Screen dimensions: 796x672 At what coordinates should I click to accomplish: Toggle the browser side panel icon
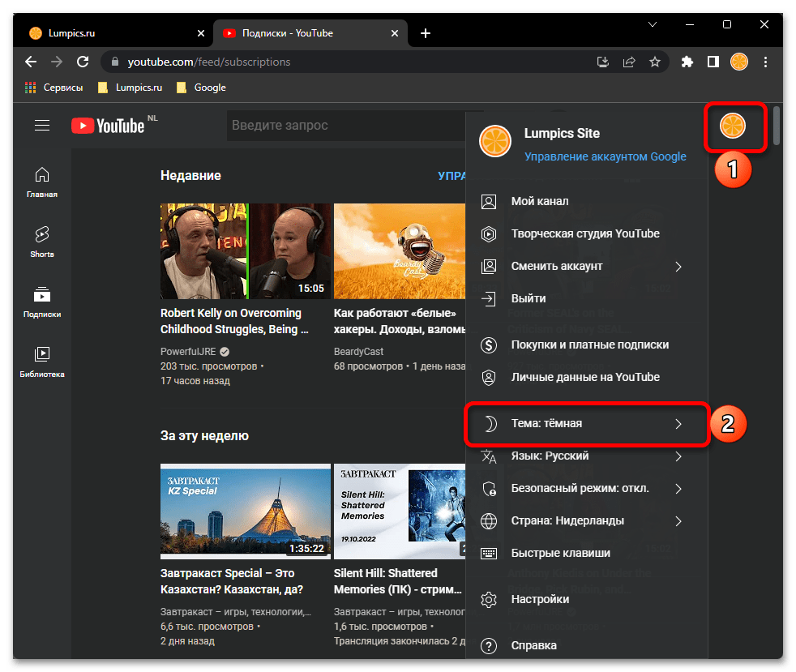click(713, 62)
